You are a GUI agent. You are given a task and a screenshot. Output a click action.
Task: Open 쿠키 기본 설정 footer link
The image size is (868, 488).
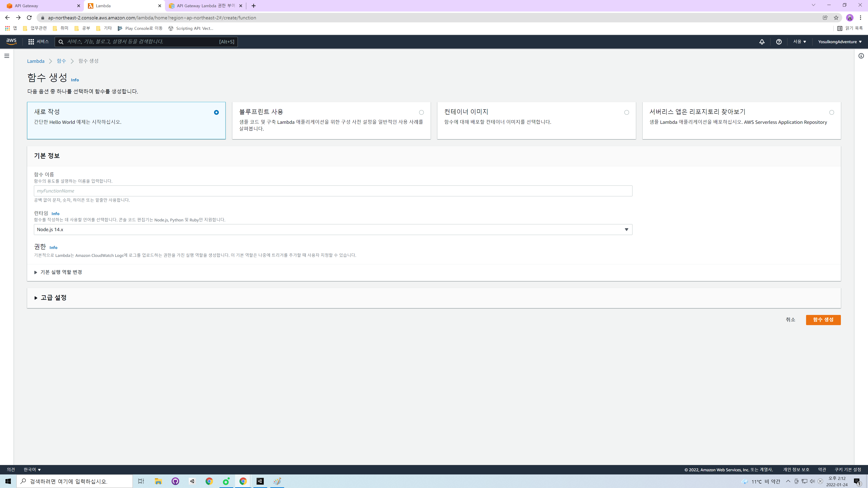(848, 469)
